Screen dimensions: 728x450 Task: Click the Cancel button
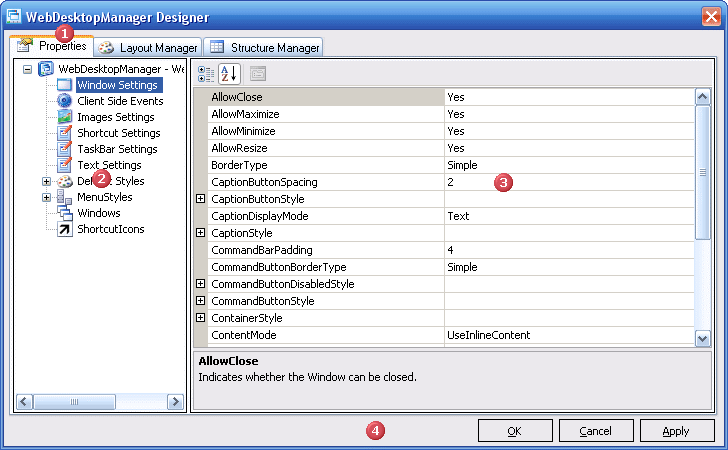click(x=595, y=431)
